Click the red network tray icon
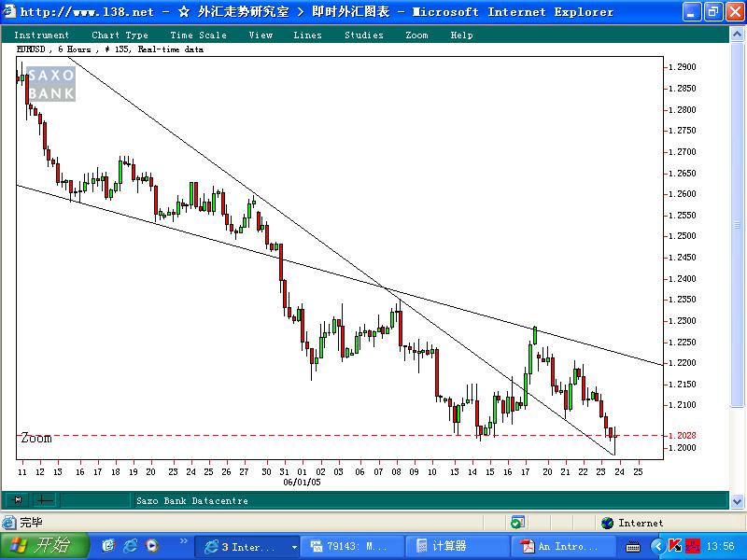This screenshot has height=560, width=747. 693,546
